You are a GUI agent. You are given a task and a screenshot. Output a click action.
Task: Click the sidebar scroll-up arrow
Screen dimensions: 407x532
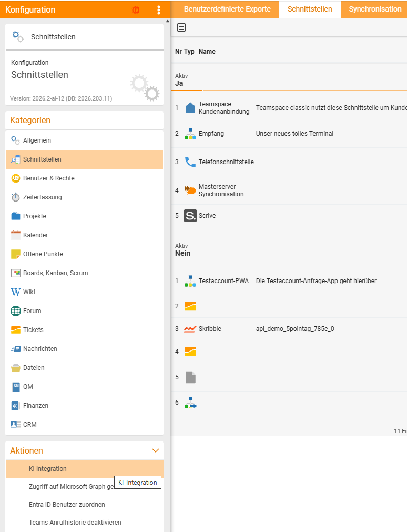(x=168, y=21)
